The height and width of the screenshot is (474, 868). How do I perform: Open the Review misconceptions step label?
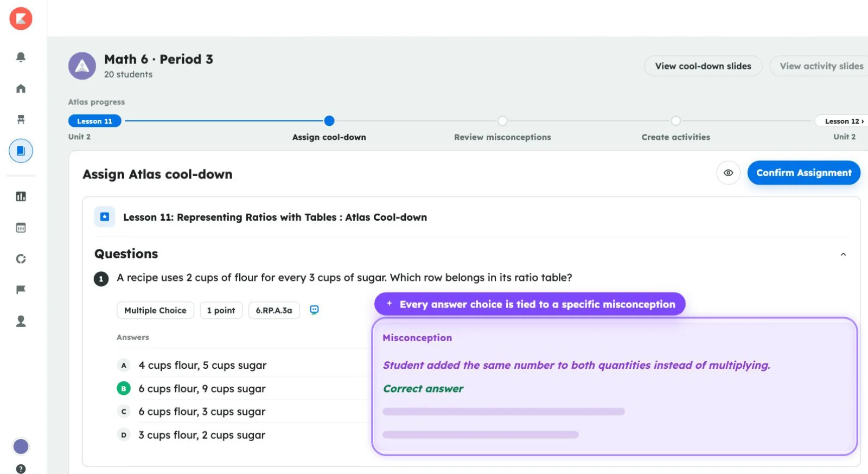[x=502, y=137]
